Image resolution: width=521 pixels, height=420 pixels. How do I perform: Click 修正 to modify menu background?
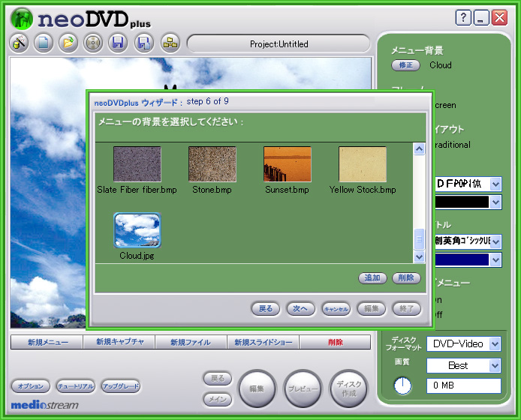click(405, 65)
